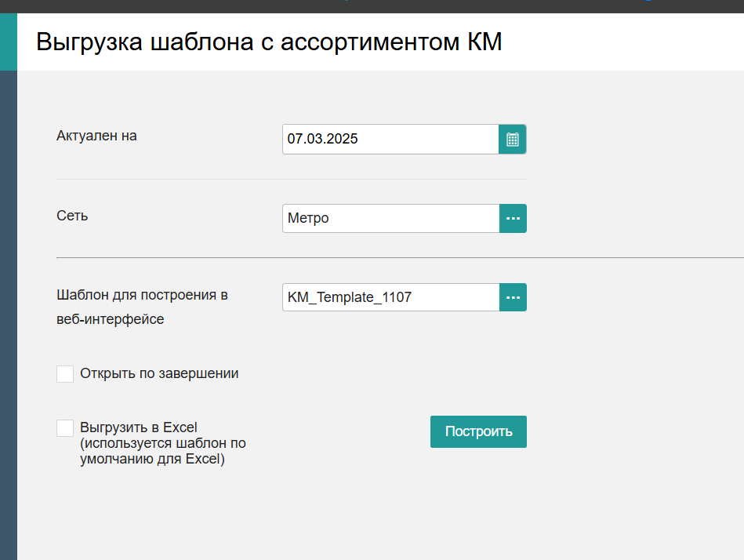Click the Сеть label

point(72,216)
